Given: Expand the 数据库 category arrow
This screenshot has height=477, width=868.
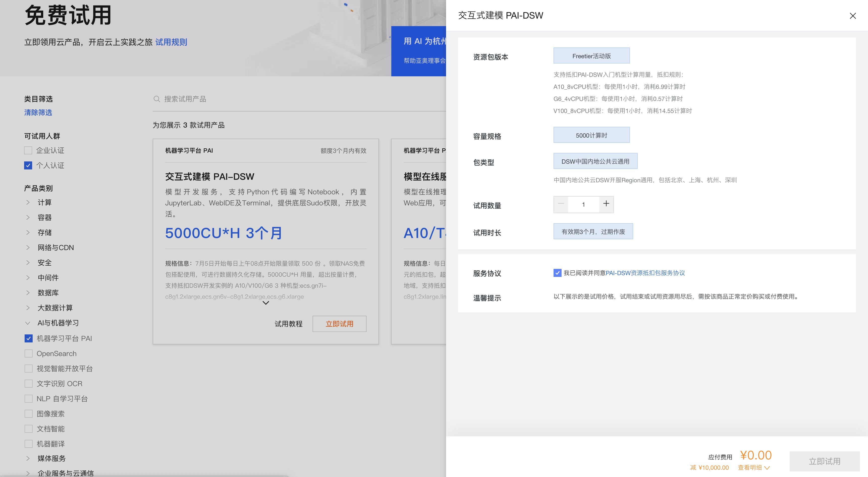Looking at the screenshot, I should pyautogui.click(x=28, y=293).
